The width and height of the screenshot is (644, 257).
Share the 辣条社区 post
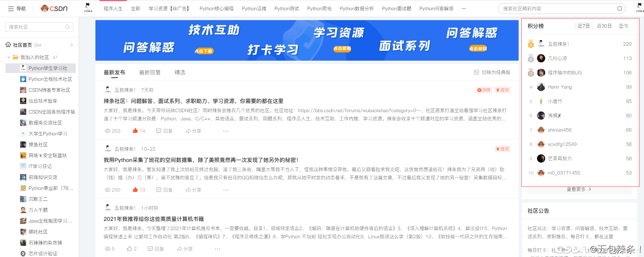(x=194, y=131)
